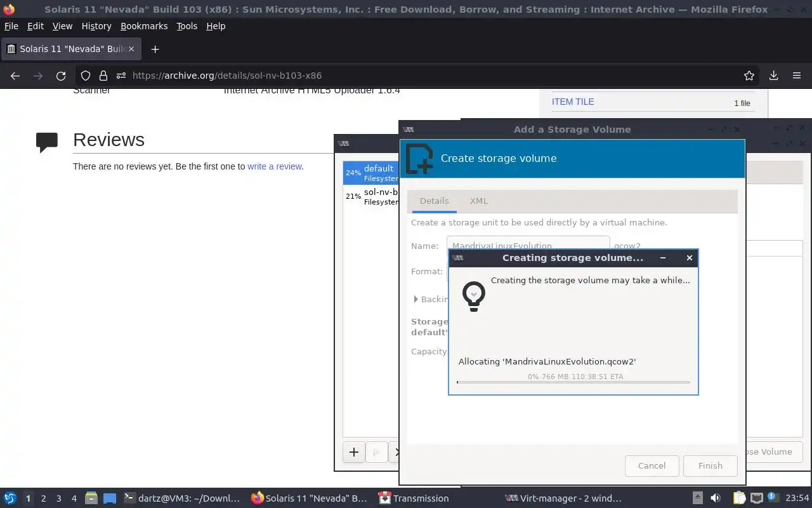Click the network status tray icon
Screen dimensions: 812x508
click(x=756, y=498)
